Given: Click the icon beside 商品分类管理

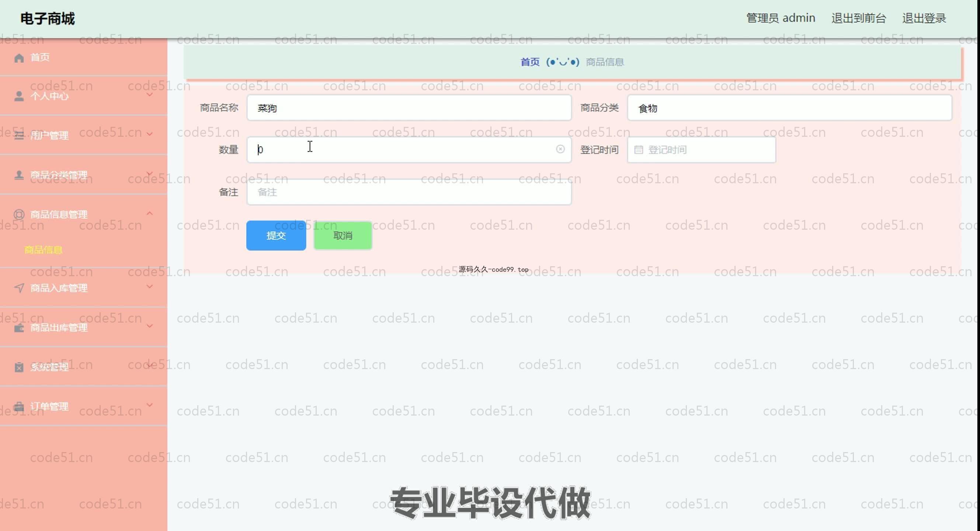Looking at the screenshot, I should [x=19, y=175].
